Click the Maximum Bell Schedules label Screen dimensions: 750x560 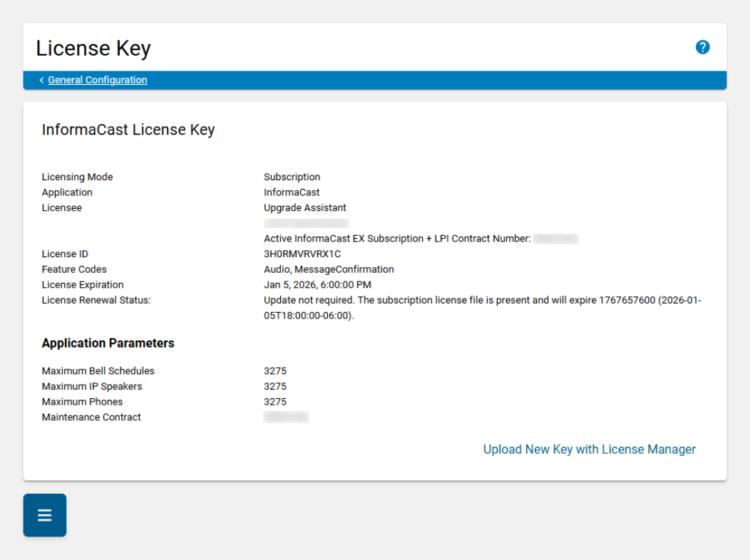coord(98,371)
